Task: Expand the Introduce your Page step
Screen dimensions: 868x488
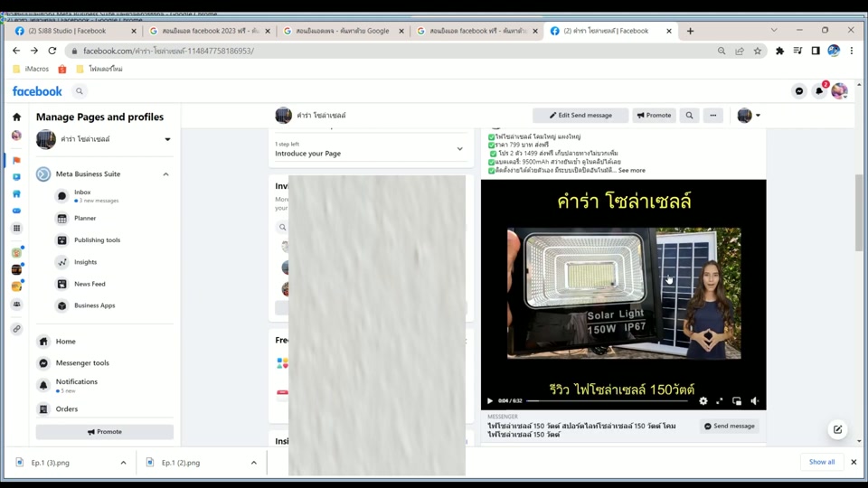Action: coord(459,149)
